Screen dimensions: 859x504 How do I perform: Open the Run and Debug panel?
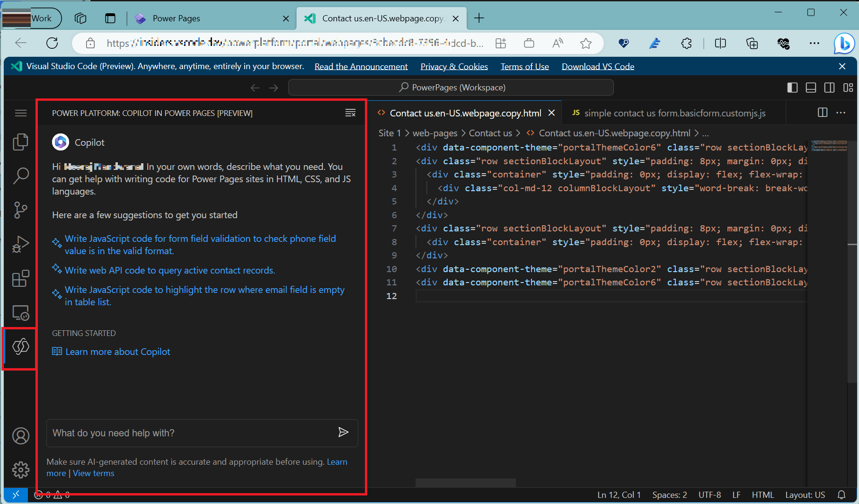(20, 244)
